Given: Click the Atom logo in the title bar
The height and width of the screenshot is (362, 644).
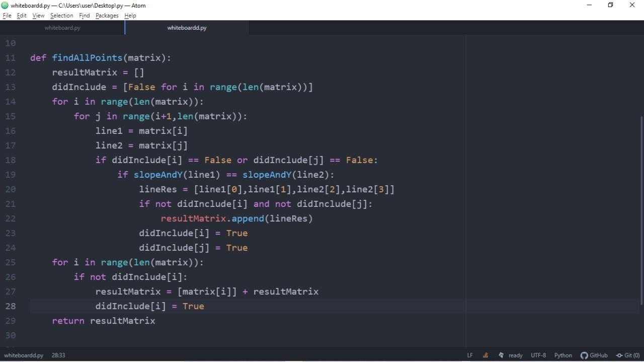Looking at the screenshot, I should [x=5, y=5].
